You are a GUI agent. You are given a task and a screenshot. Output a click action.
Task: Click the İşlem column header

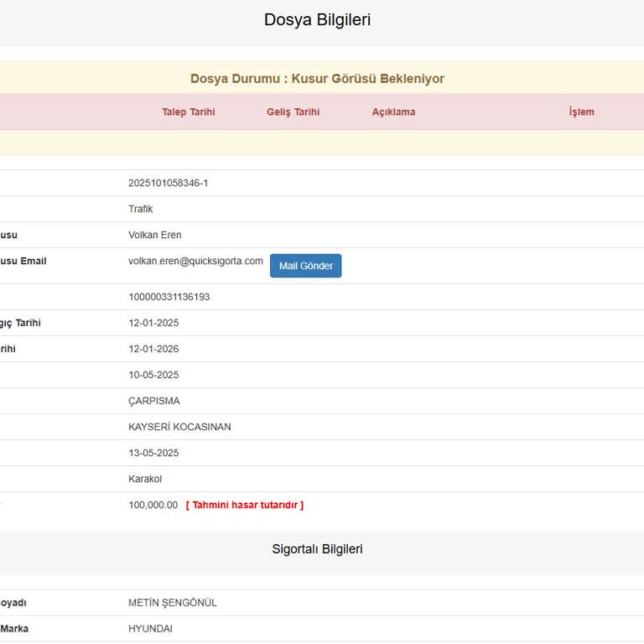pyautogui.click(x=581, y=112)
